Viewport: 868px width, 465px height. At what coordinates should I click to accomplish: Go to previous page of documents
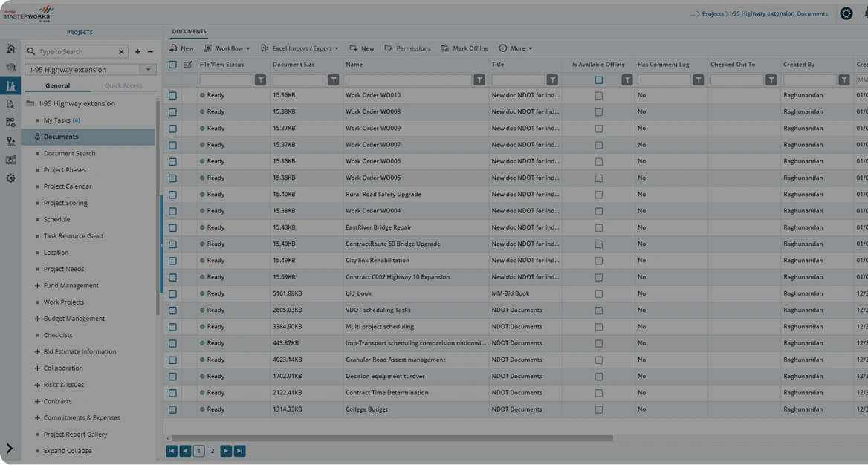(186, 451)
